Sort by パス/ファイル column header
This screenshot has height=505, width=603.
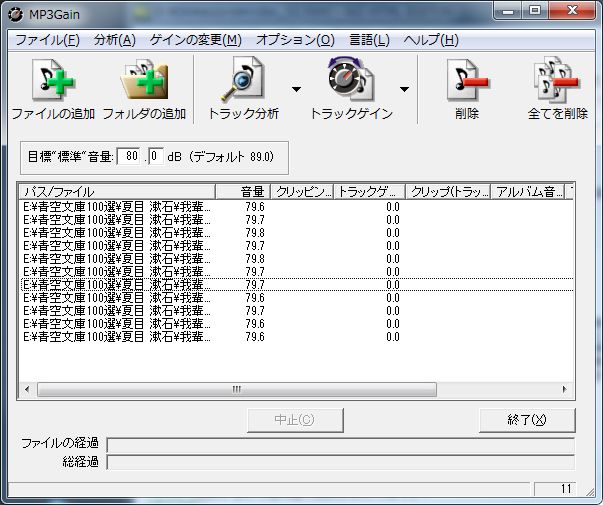117,192
